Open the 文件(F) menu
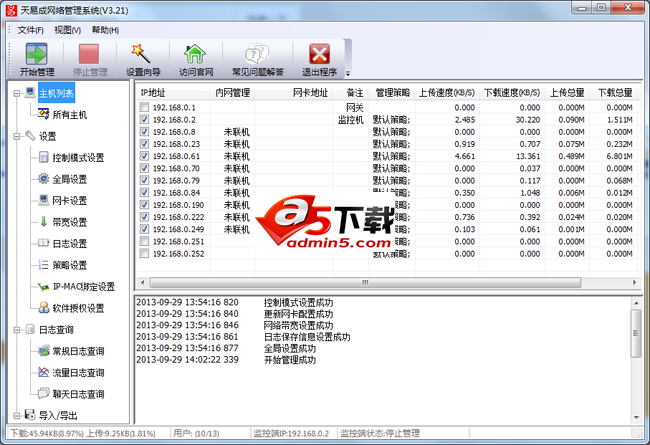The height and width of the screenshot is (445, 650). coord(30,30)
